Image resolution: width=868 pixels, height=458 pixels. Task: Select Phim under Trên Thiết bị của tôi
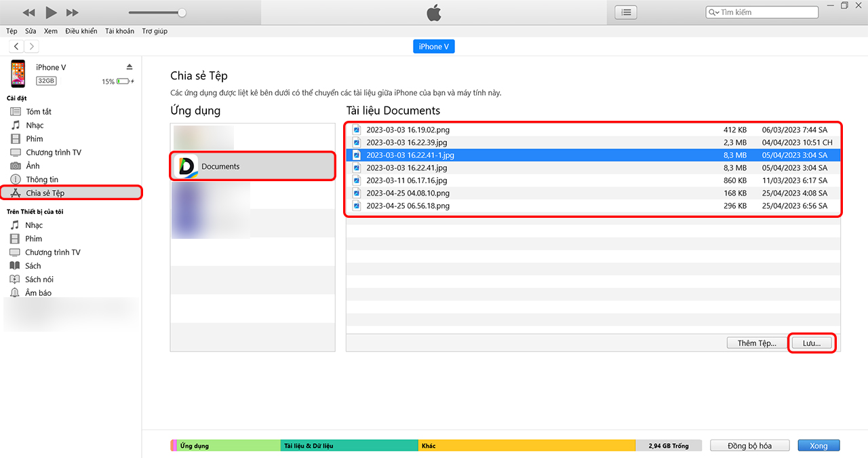[x=34, y=239]
